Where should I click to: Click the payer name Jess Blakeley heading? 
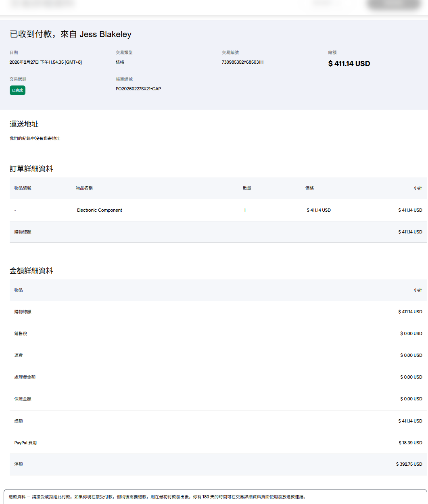coord(105,34)
